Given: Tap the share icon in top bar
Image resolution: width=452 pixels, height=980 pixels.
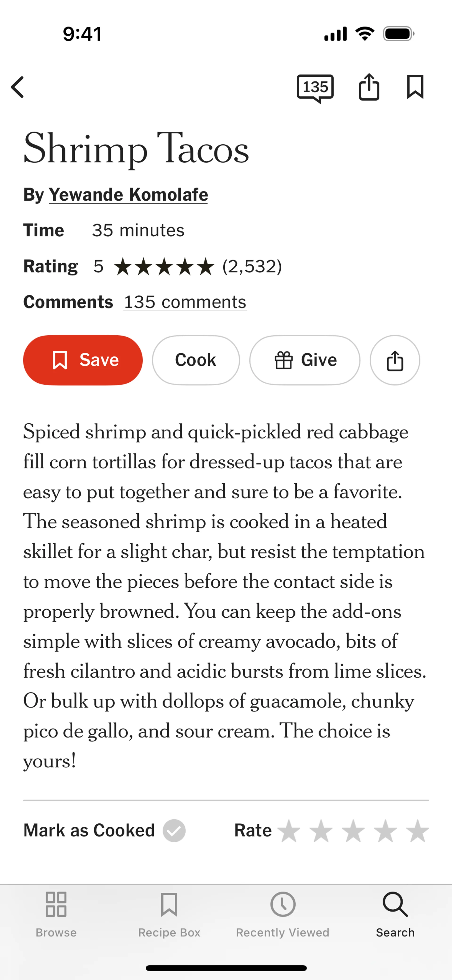Looking at the screenshot, I should 369,87.
